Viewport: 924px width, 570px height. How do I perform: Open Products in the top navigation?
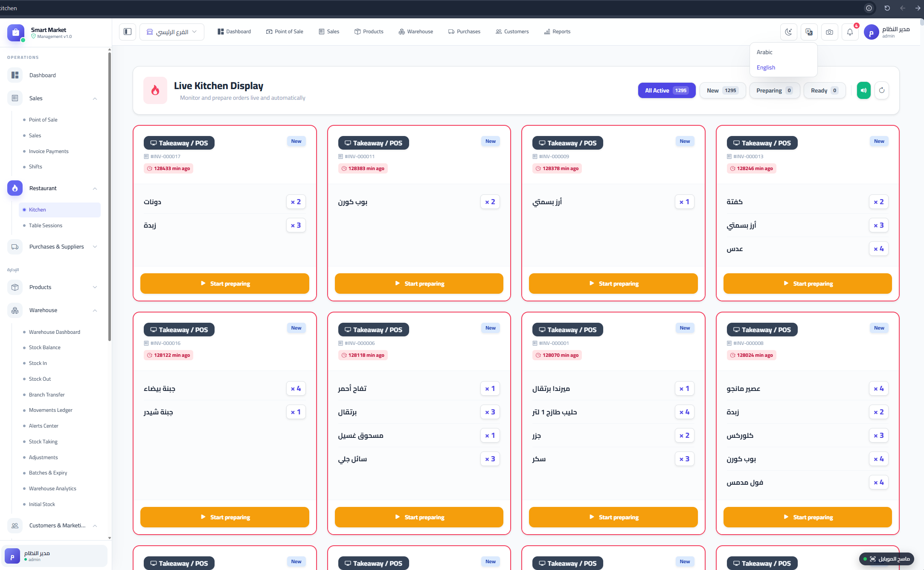369,32
